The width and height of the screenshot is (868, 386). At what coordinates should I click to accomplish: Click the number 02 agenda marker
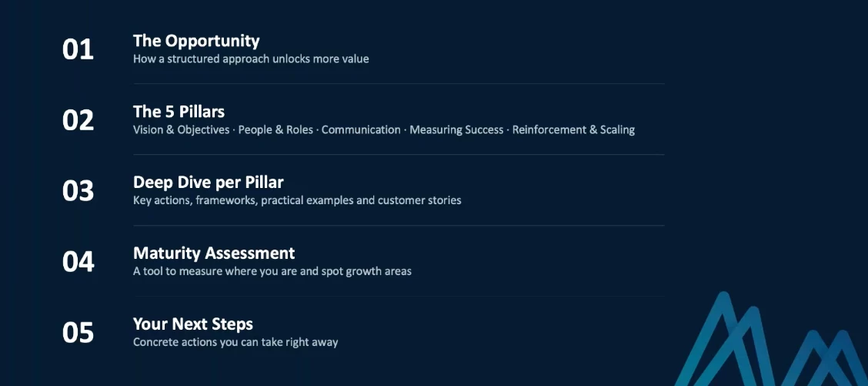[78, 121]
